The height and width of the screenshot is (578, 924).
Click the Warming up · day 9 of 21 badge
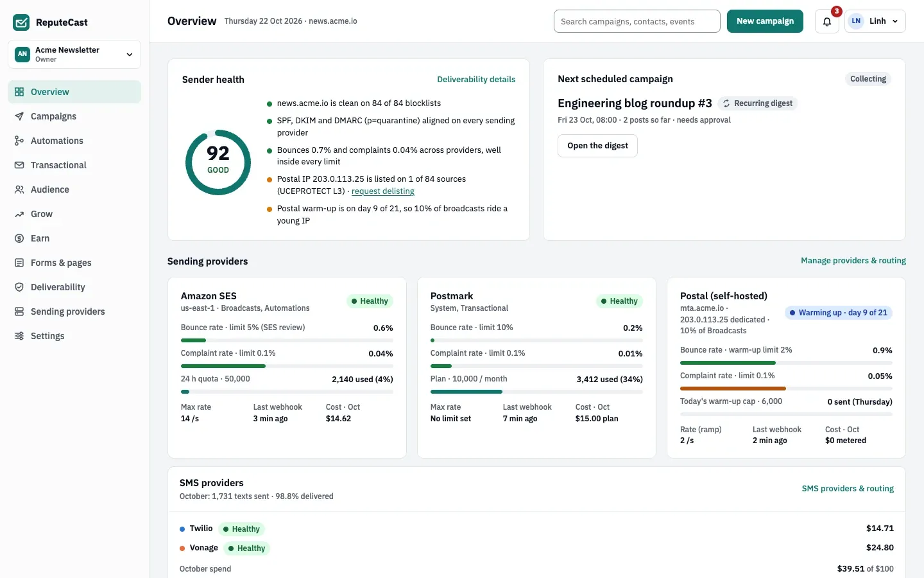coord(839,313)
